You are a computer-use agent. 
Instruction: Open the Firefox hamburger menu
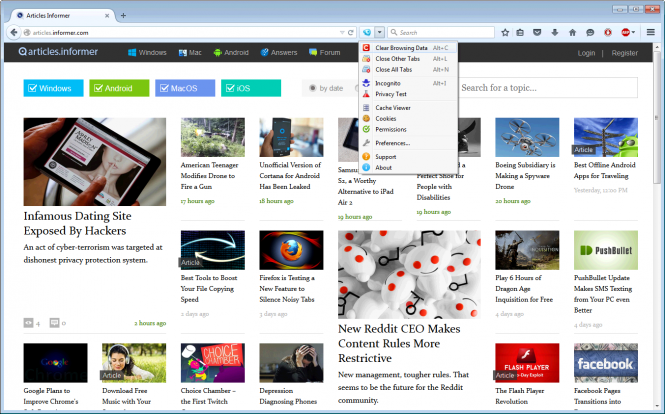651,32
